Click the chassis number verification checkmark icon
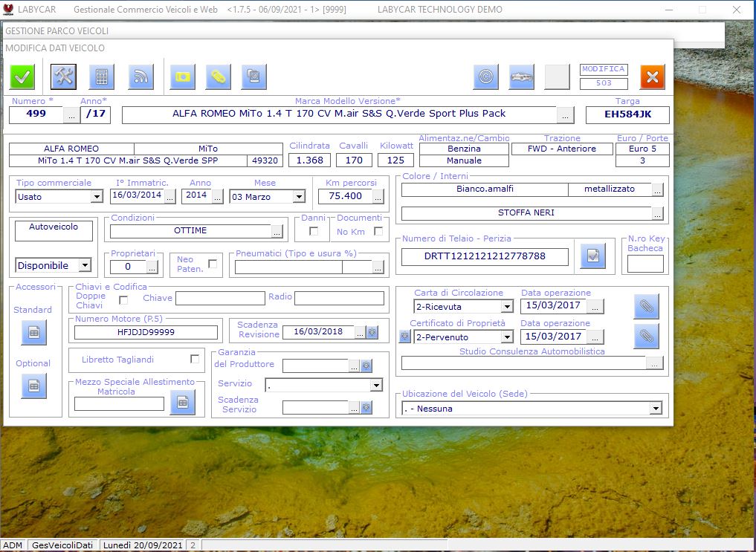 tap(593, 256)
